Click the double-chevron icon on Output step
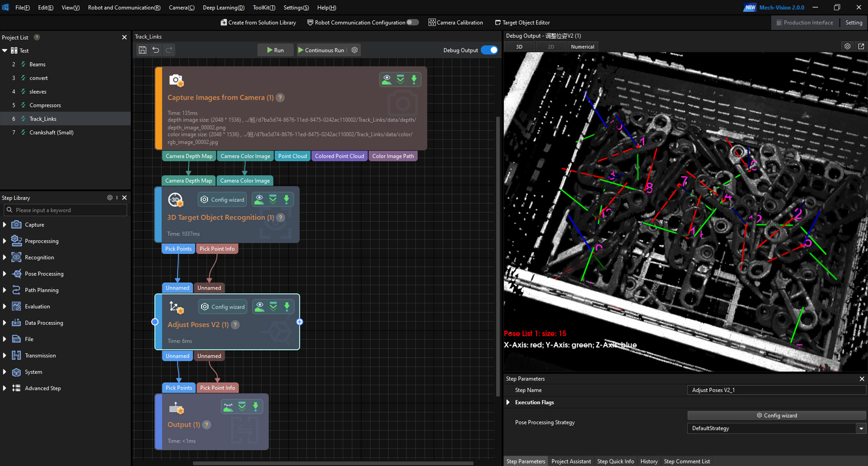The image size is (868, 466). click(x=242, y=407)
